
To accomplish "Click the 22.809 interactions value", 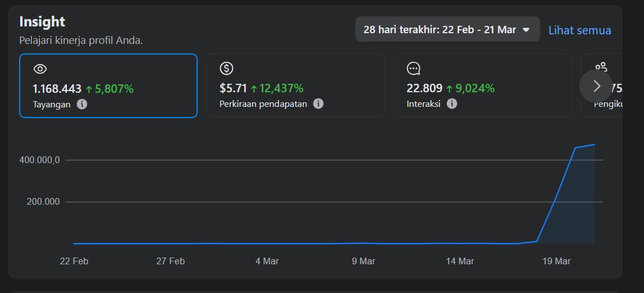I will (x=424, y=88).
